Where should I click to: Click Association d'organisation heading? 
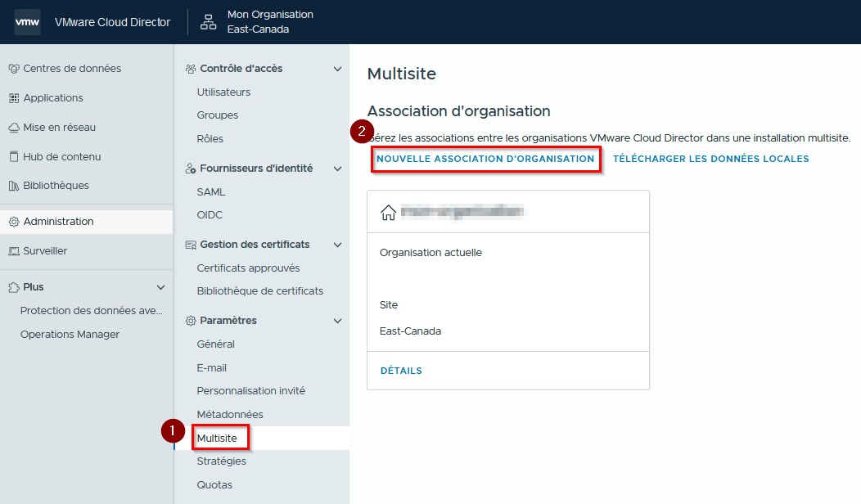[458, 111]
